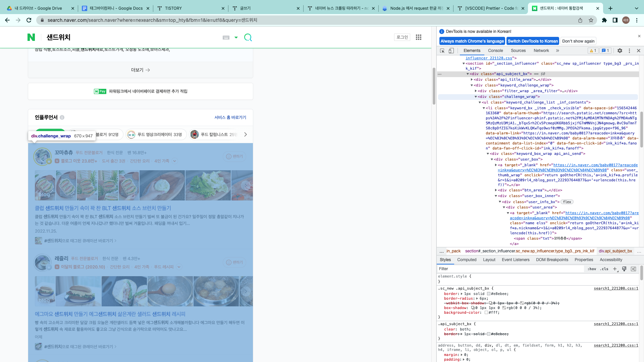Open Chrome extensions puzzle icon
Viewport: 644px width, 362px height.
[604, 20]
